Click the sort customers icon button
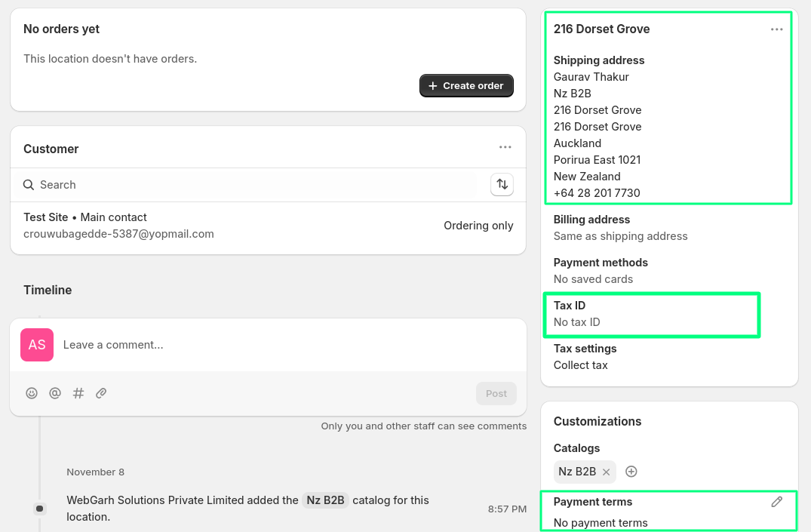 (x=502, y=185)
